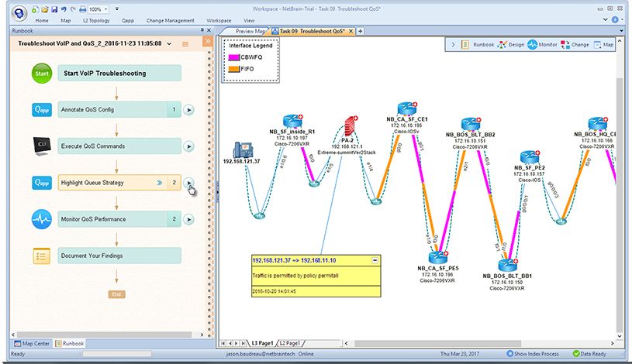Select the Monitor QoS Performance step
Screen dimensions: 632x364
tap(119, 219)
